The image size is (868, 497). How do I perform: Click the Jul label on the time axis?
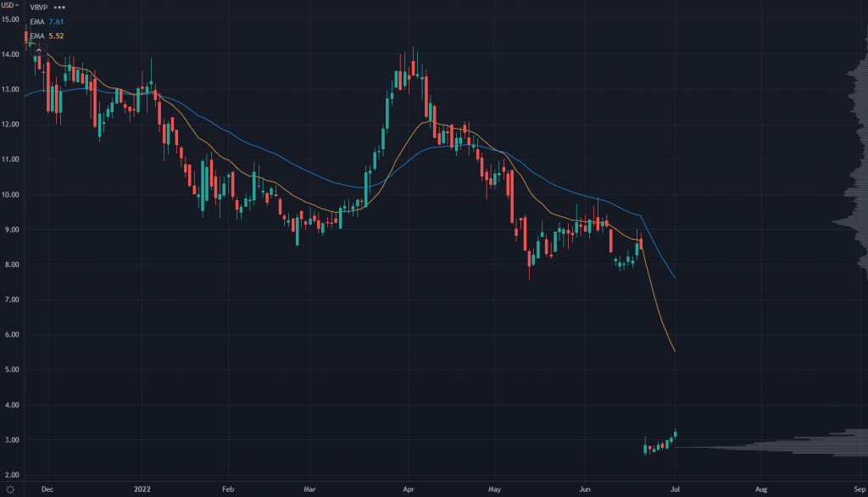[676, 489]
